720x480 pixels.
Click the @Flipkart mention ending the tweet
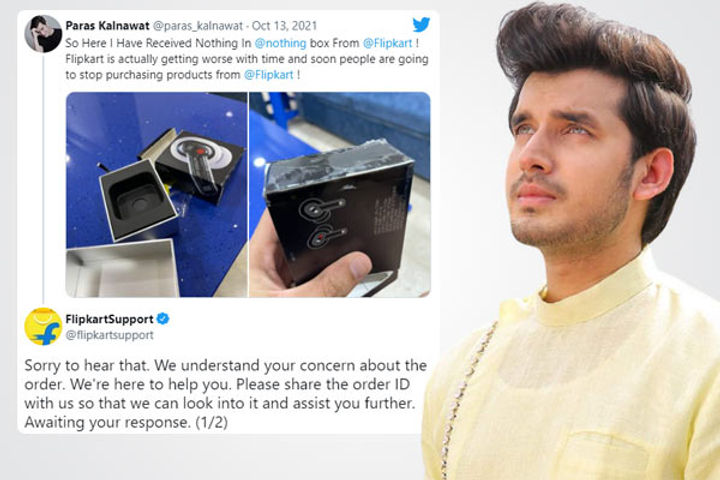[x=269, y=74]
